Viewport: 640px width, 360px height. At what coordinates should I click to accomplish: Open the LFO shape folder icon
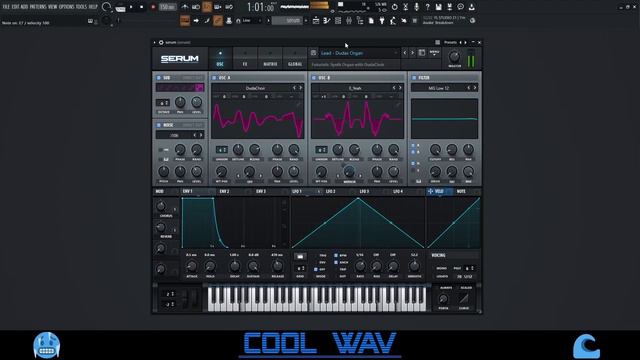click(x=300, y=256)
